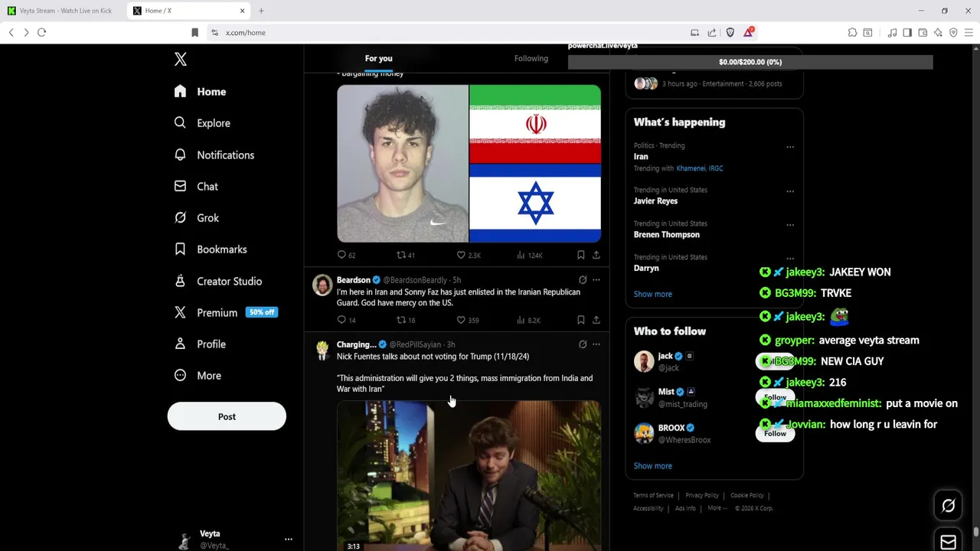Viewport: 980px width, 551px height.
Task: Open Profile from the sidebar
Action: click(199, 344)
